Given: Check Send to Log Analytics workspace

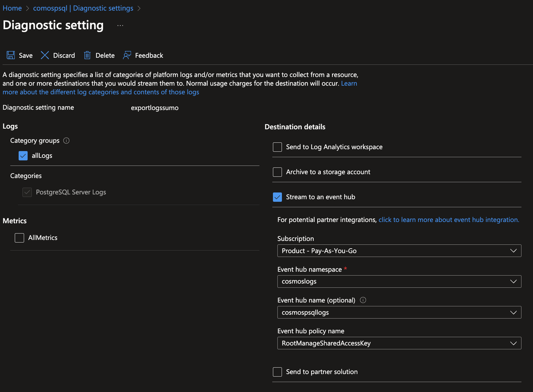Looking at the screenshot, I should (x=277, y=147).
